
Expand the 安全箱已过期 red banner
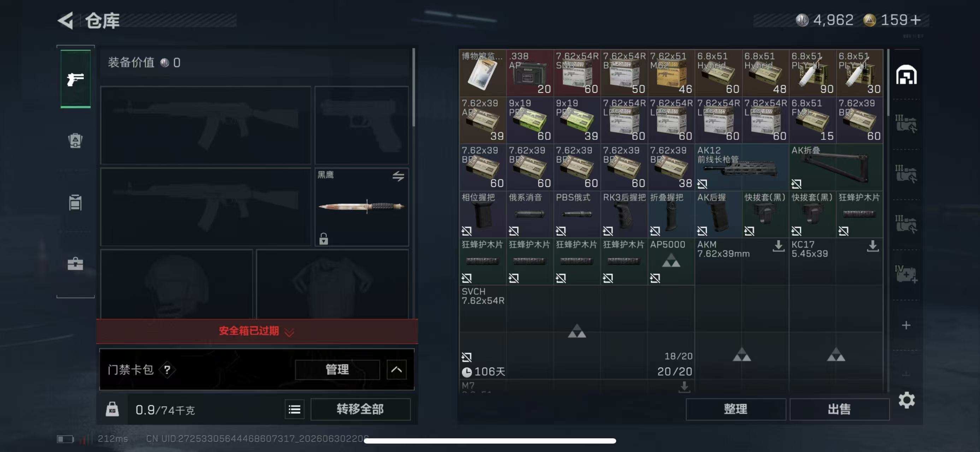[x=257, y=331]
